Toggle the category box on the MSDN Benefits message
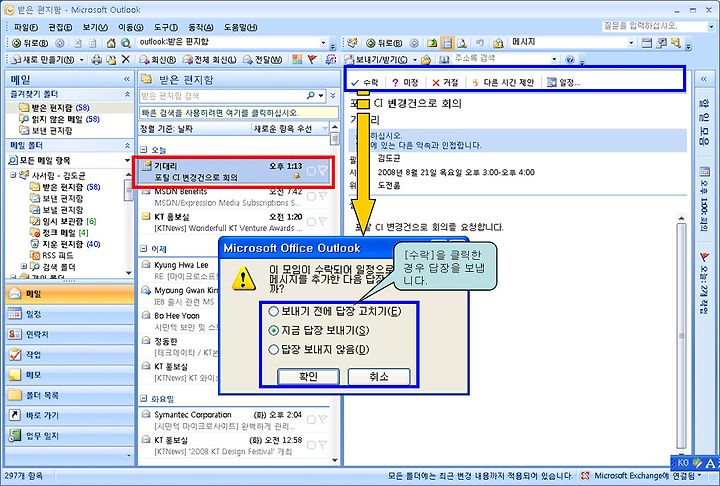The height and width of the screenshot is (486, 720). click(311, 197)
